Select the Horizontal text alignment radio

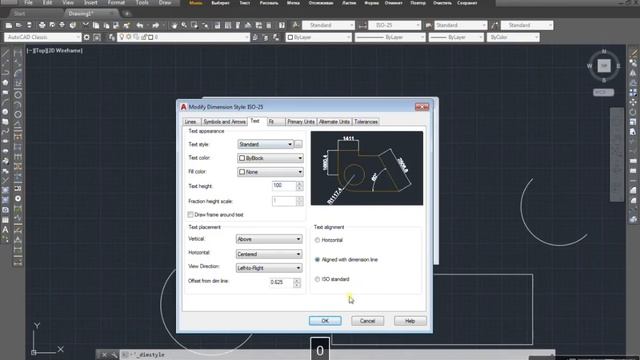[317, 240]
